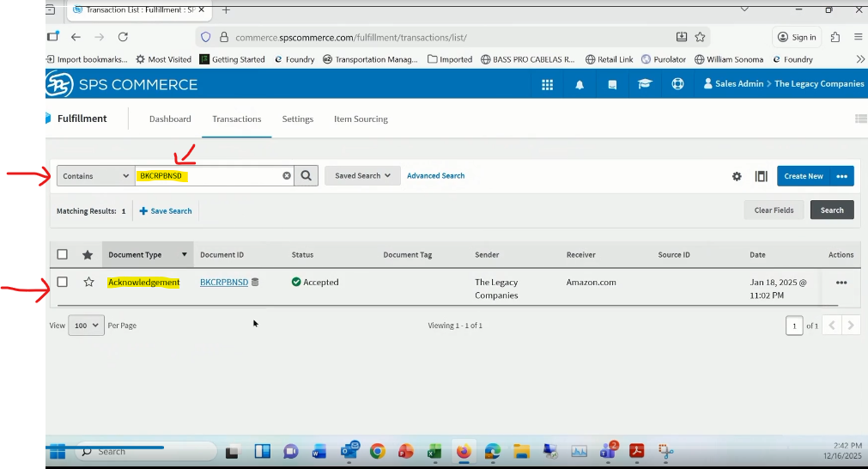Open the Firefox application menu
The width and height of the screenshot is (868, 469).
[x=859, y=37]
